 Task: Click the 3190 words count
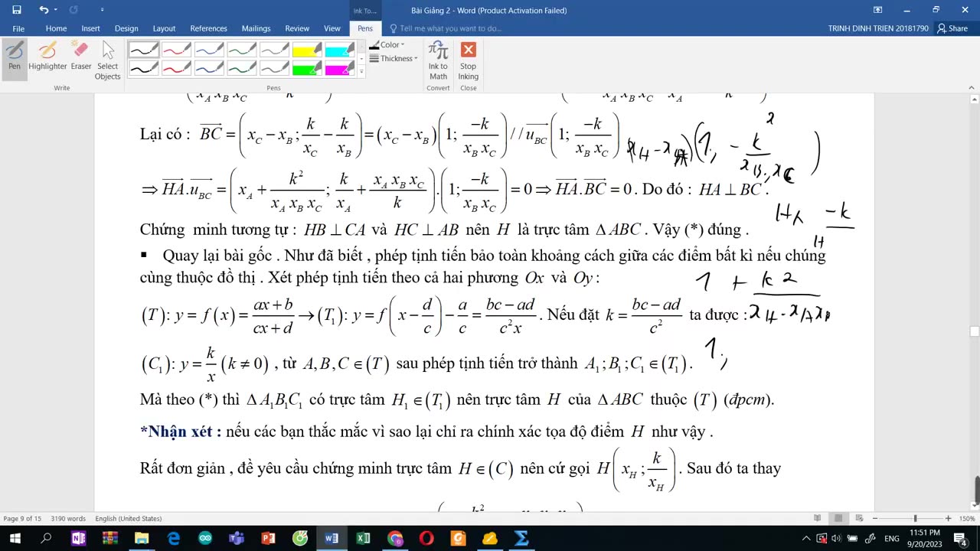point(67,518)
